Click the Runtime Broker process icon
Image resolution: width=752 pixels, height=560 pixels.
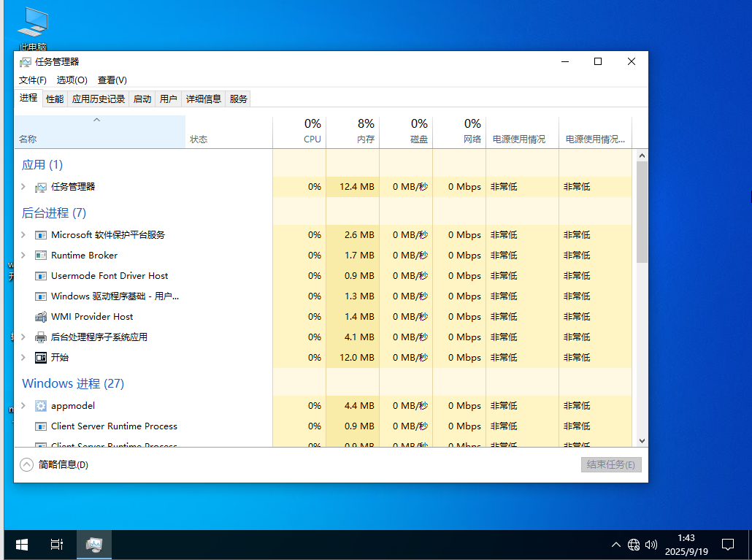[41, 256]
